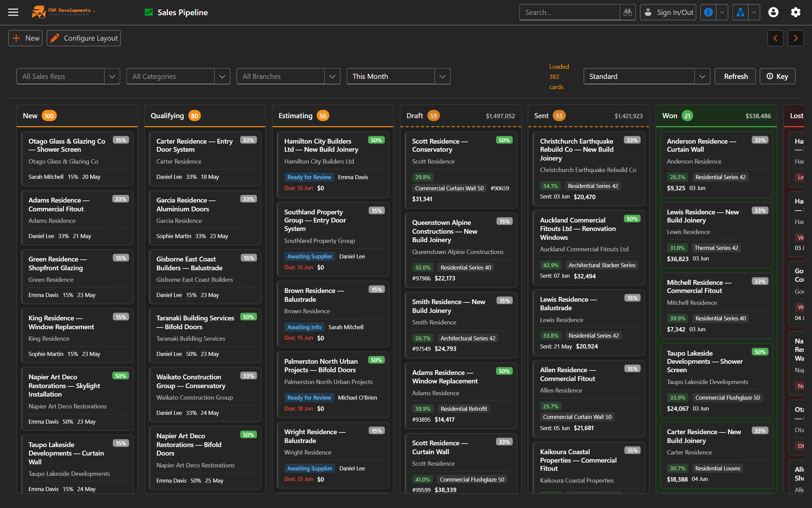This screenshot has height=508, width=812.
Task: Click the blue info icon
Action: coord(708,13)
